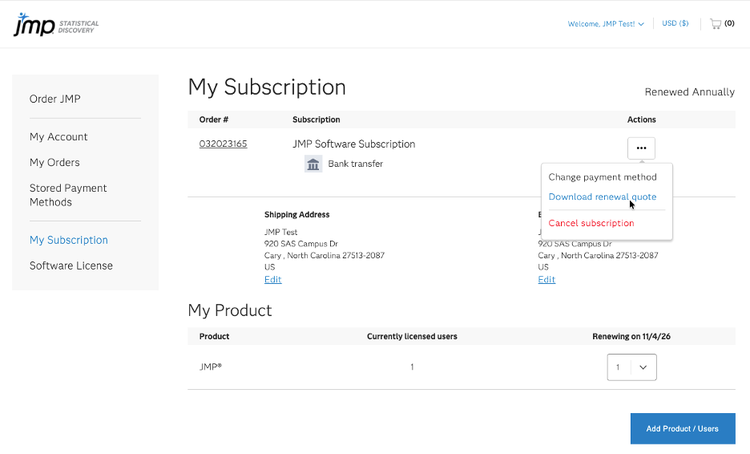The width and height of the screenshot is (750, 454).
Task: Navigate to My Orders page
Action: [55, 162]
